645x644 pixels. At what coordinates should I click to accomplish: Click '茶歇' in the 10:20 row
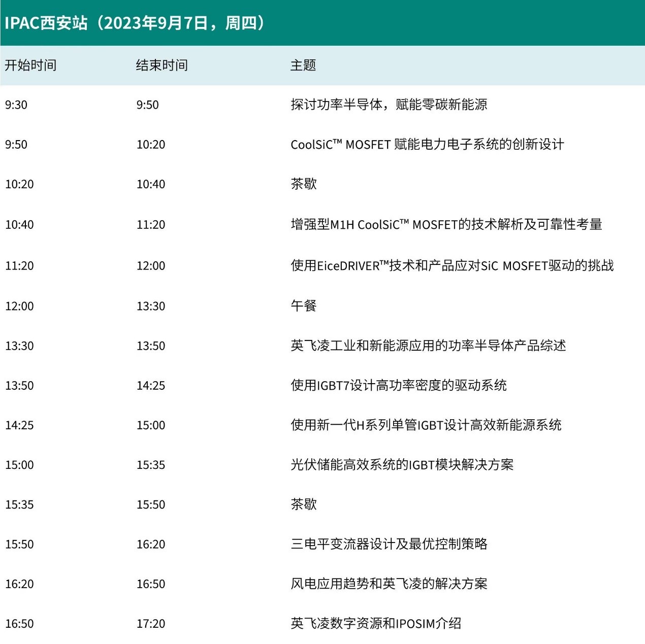coord(304,184)
